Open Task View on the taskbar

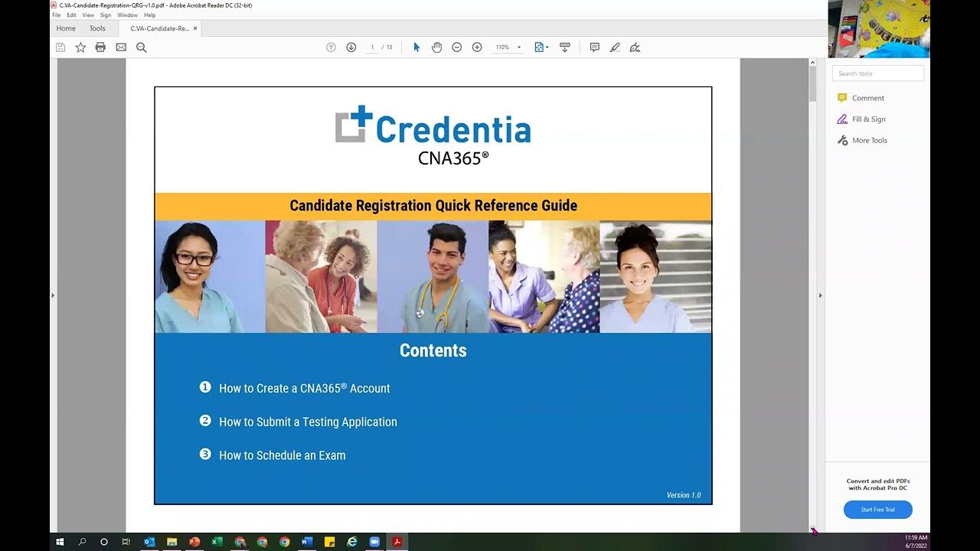pos(126,542)
